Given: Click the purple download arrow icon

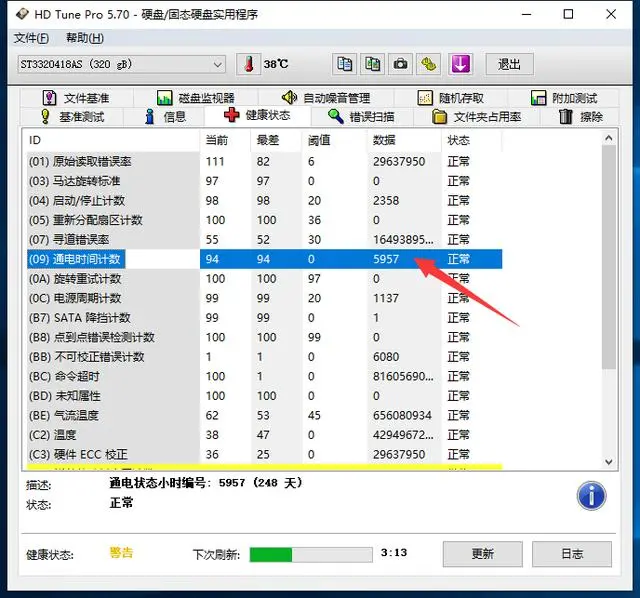Looking at the screenshot, I should tap(460, 64).
